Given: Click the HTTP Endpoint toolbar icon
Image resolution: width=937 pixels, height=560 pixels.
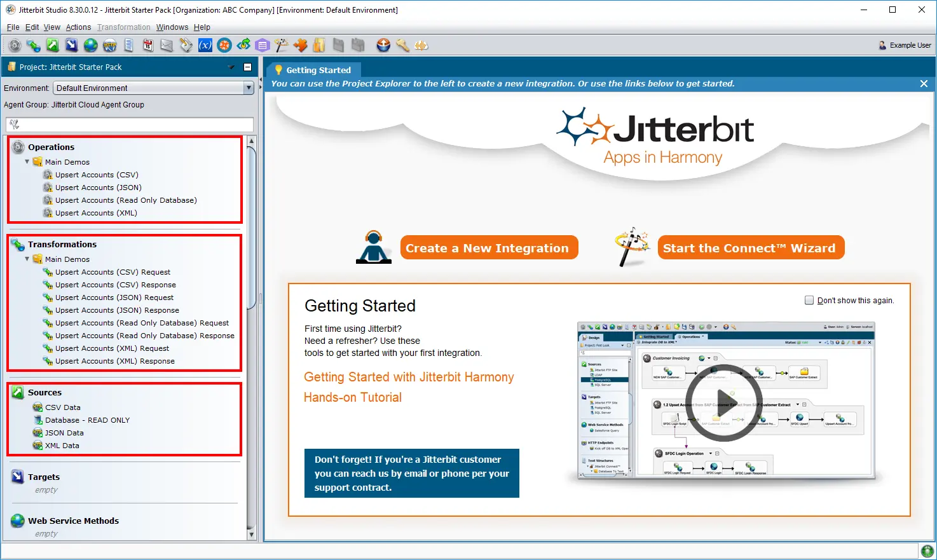Looking at the screenshot, I should tap(110, 45).
